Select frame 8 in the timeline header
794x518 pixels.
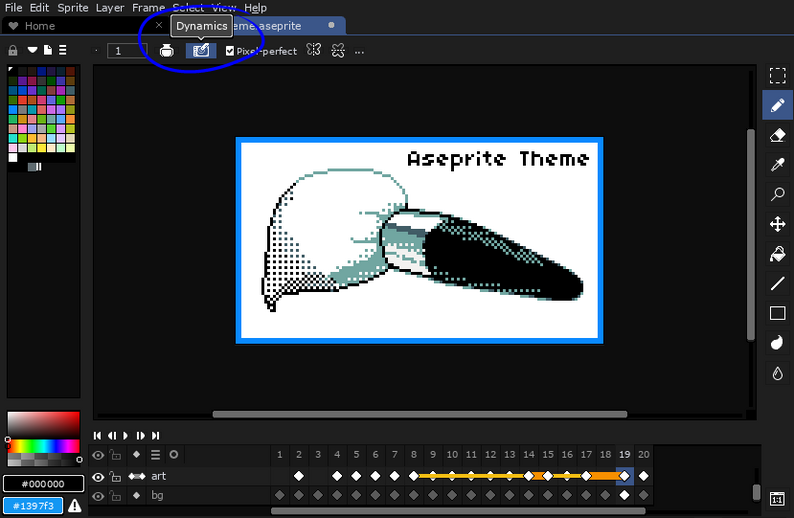pyautogui.click(x=414, y=454)
